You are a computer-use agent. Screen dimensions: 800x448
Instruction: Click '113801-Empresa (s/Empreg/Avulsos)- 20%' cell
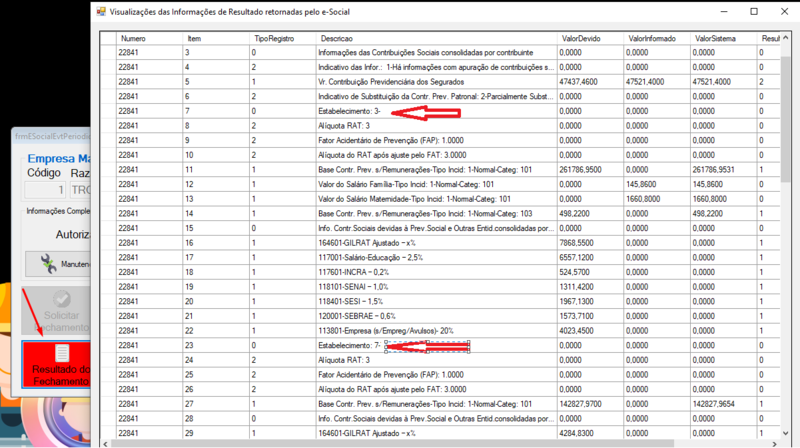(x=436, y=331)
